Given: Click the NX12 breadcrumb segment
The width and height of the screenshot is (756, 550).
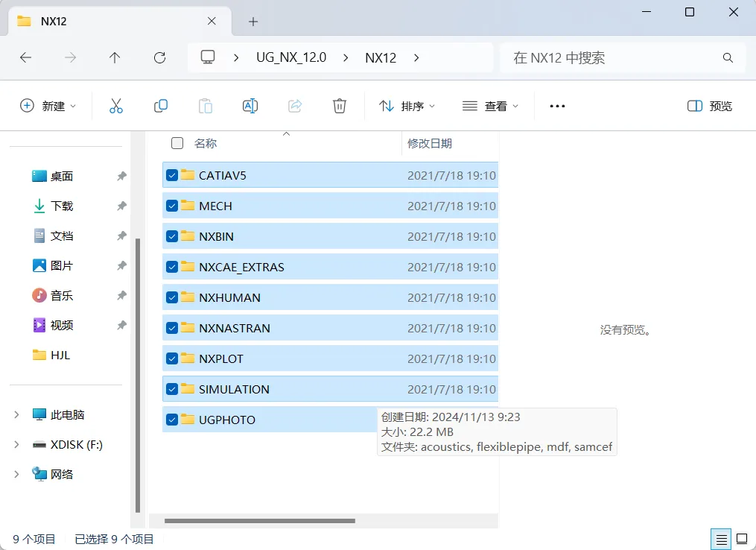Looking at the screenshot, I should (381, 58).
